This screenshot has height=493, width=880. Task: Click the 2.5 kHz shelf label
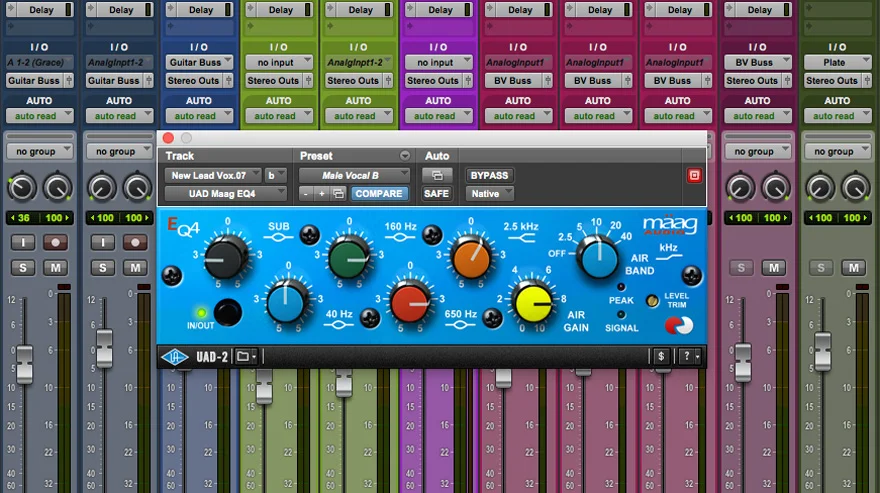click(x=521, y=226)
